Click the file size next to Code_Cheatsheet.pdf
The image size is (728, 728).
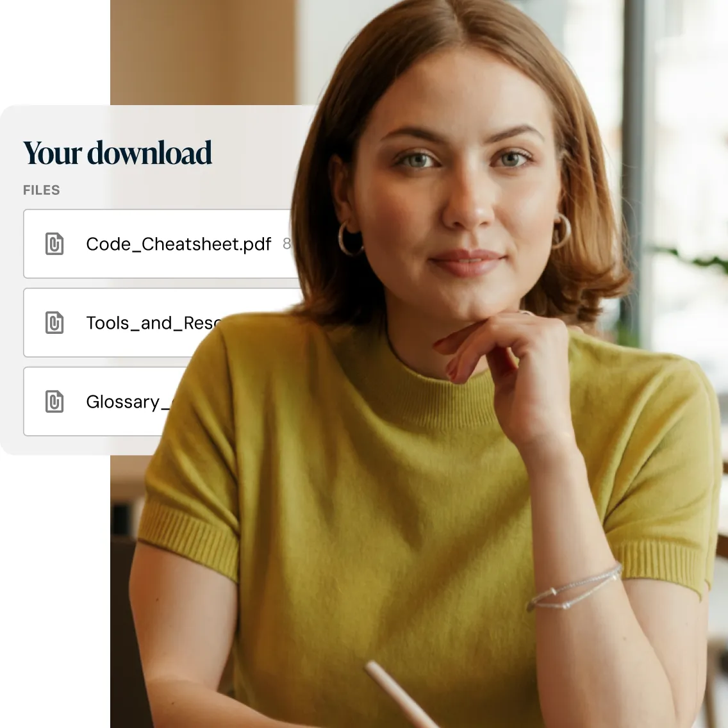[x=287, y=244]
